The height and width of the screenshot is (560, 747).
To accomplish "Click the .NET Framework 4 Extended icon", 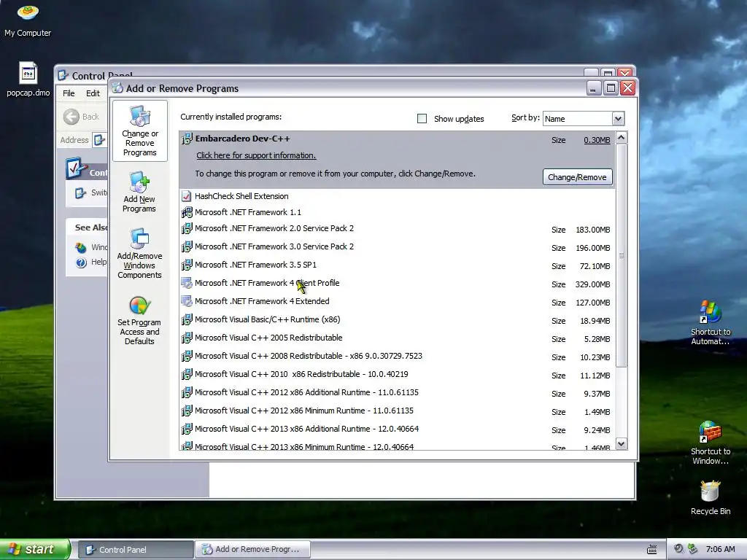I will [x=187, y=301].
